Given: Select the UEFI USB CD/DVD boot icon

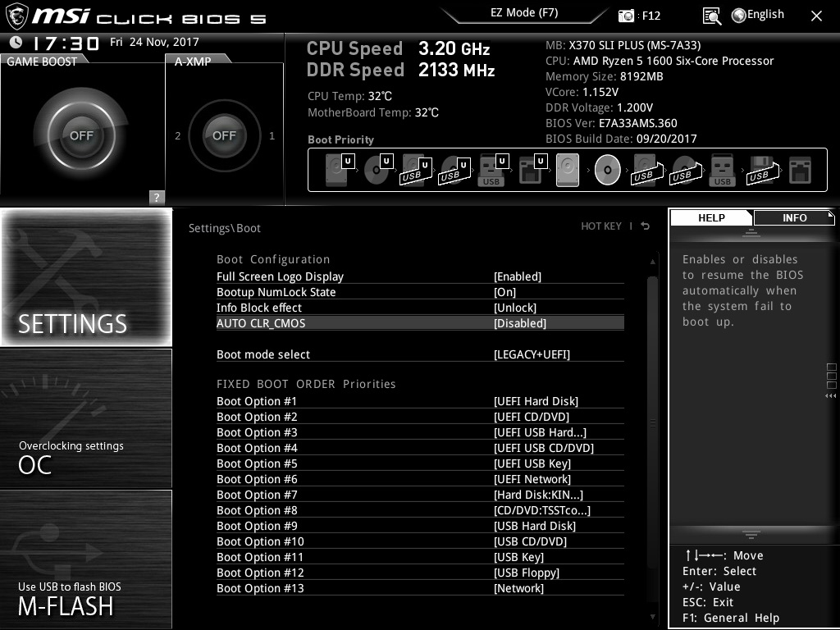Looking at the screenshot, I should (454, 171).
